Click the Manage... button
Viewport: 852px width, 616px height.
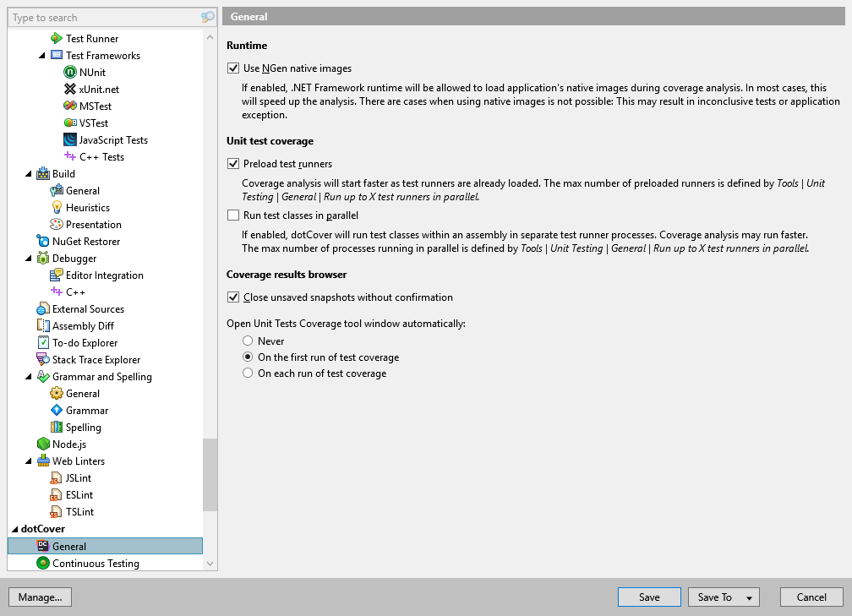click(x=41, y=597)
